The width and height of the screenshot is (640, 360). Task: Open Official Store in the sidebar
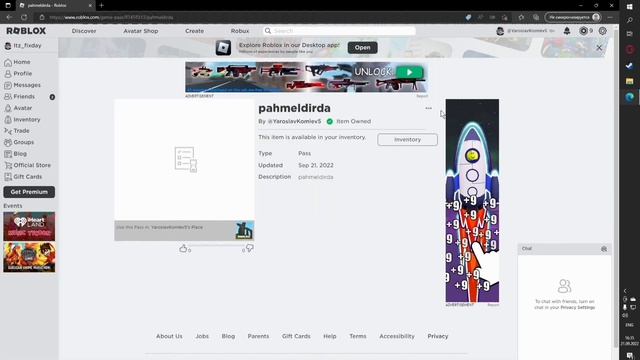[28, 165]
